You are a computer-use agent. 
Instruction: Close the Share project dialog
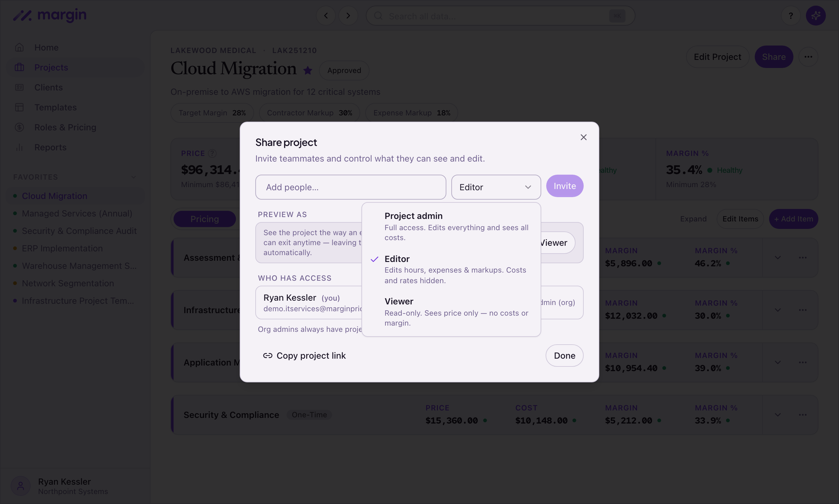click(583, 137)
